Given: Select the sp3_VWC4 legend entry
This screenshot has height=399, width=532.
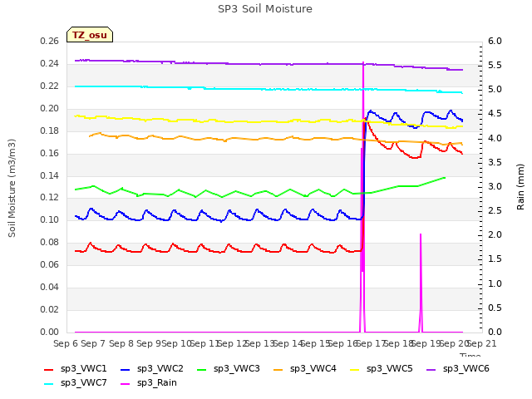Looking at the screenshot, I should click(x=305, y=369).
